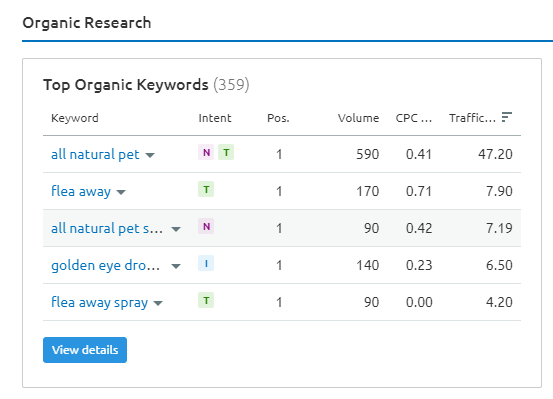
Task: Click the N intent badge for 'all natural pet s...'
Action: [x=206, y=226]
